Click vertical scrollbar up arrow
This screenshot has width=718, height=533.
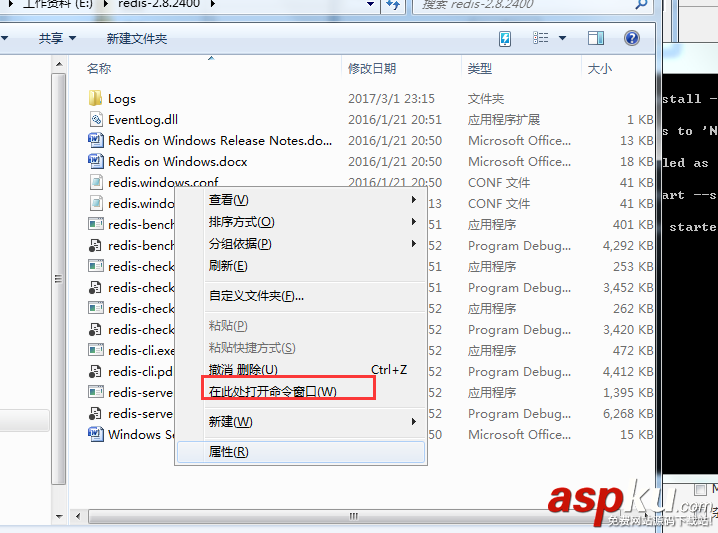point(59,64)
